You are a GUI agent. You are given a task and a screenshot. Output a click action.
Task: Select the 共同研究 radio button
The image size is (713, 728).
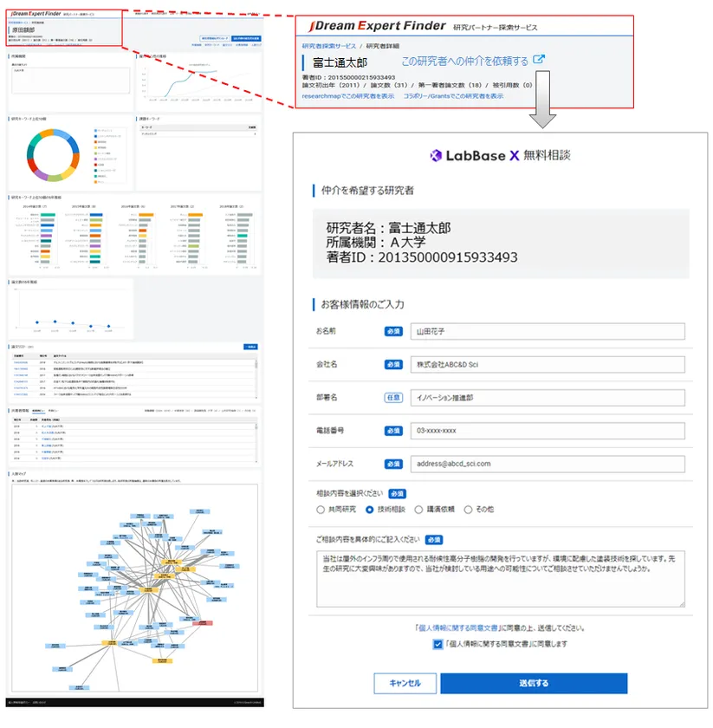pyautogui.click(x=321, y=510)
